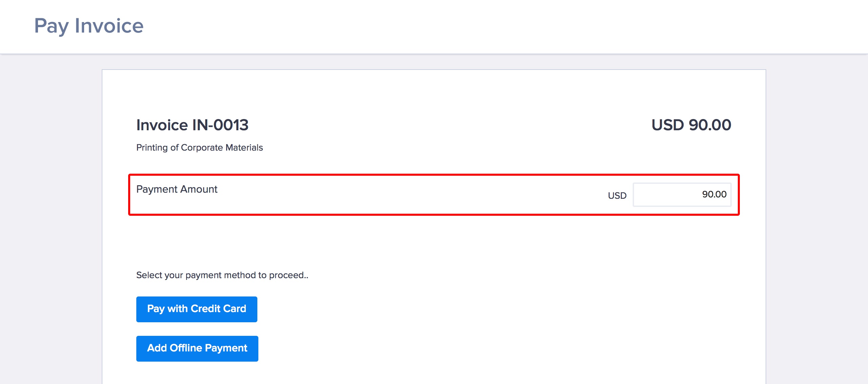868x384 pixels.
Task: Click inside the payment amount input field
Action: pyautogui.click(x=683, y=194)
